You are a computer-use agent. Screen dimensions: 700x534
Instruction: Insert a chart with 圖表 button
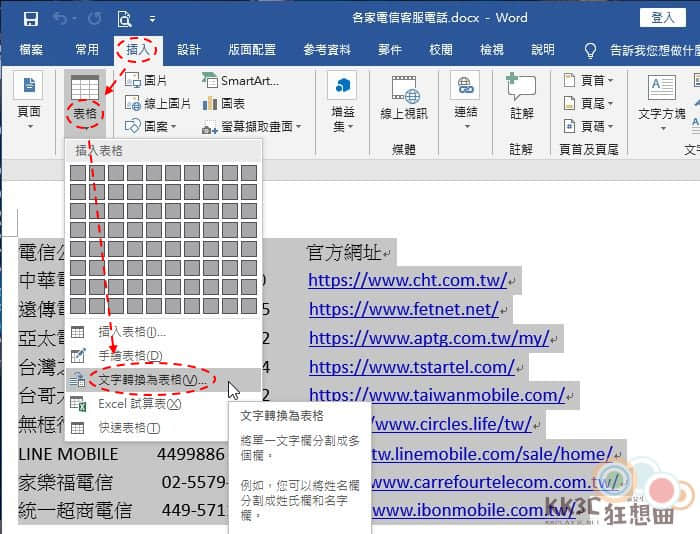click(x=224, y=104)
